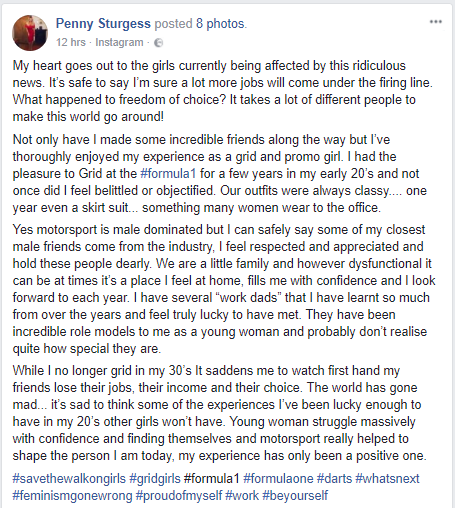Open the #darts hashtag
Screen dimensions: 455x508
334,479
